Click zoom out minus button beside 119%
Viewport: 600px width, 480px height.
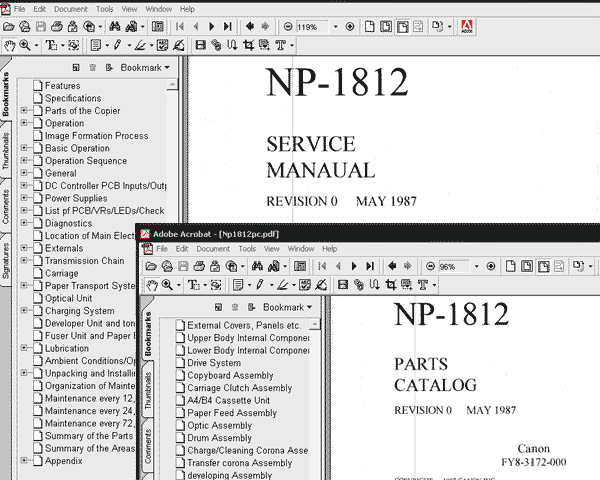coord(288,27)
